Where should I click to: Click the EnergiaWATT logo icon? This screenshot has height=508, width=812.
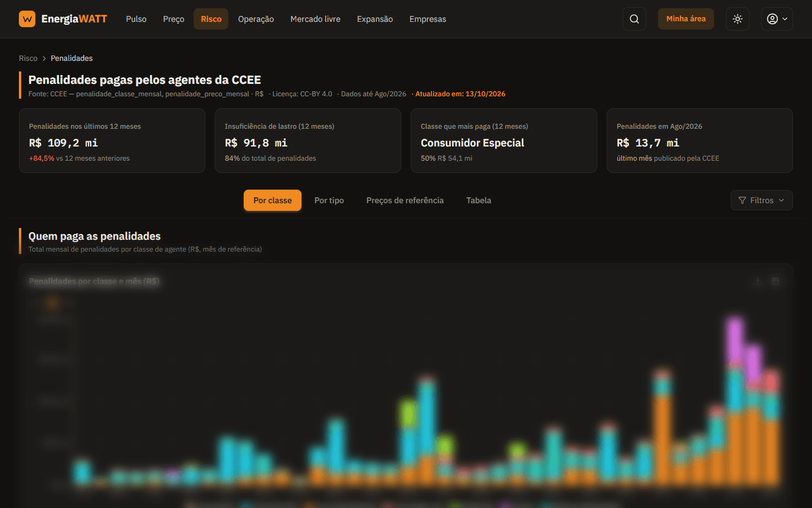[x=27, y=19]
